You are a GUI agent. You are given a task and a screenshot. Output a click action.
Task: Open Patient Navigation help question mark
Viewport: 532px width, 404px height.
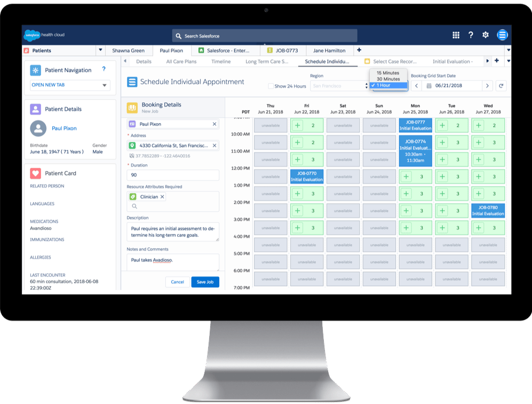point(104,69)
